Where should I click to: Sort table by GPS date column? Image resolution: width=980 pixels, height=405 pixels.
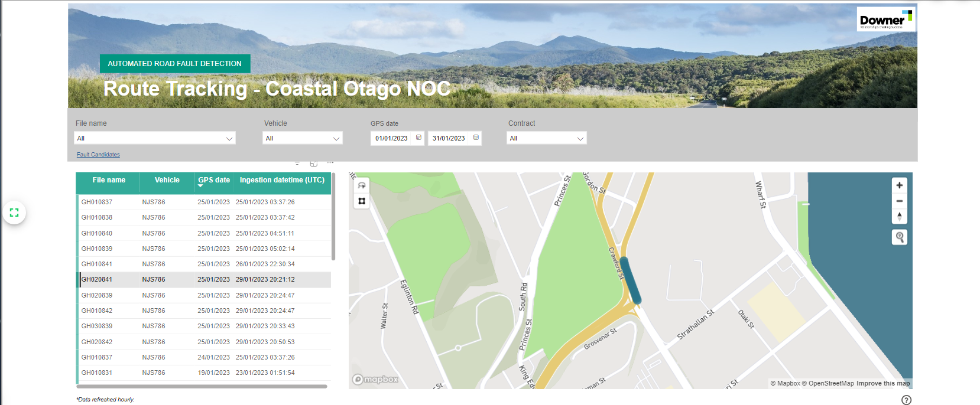(x=213, y=180)
